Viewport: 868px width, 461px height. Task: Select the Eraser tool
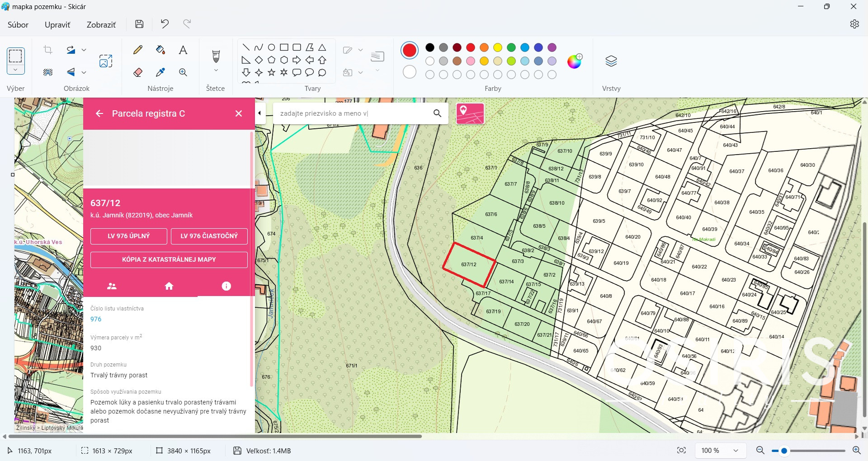[x=138, y=72]
